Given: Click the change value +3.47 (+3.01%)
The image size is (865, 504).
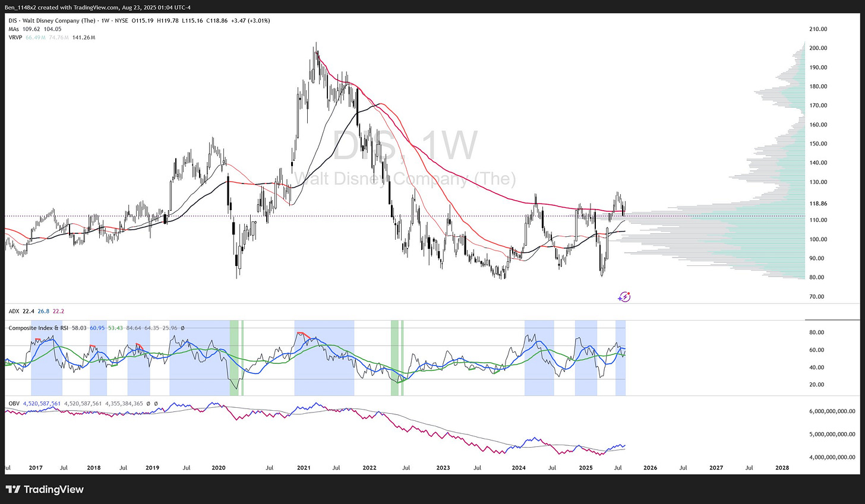Looking at the screenshot, I should (x=251, y=21).
